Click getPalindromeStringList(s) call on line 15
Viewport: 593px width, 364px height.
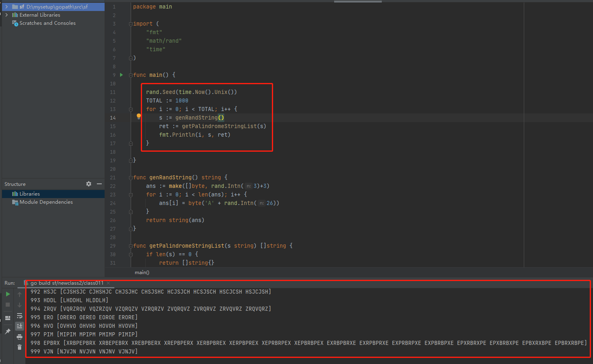tap(224, 126)
